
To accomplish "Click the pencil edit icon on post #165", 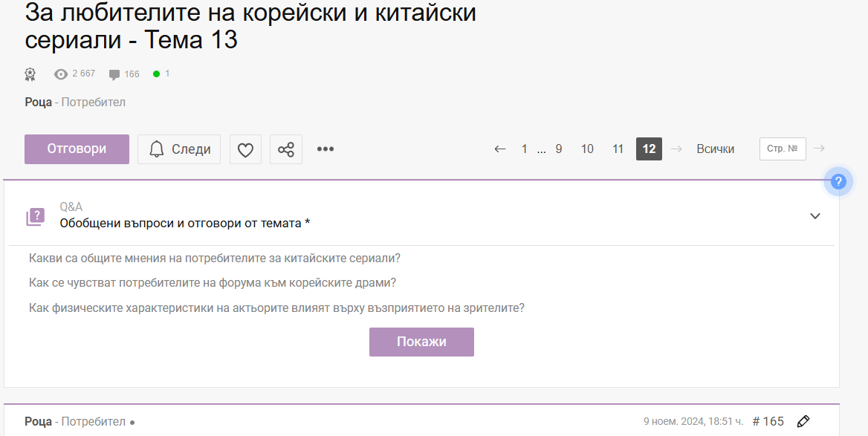I will 803,421.
